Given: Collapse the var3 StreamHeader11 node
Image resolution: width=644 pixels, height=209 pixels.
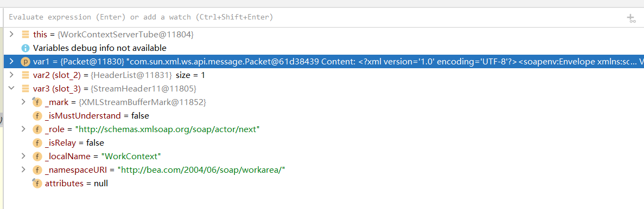Looking at the screenshot, I should (11, 88).
